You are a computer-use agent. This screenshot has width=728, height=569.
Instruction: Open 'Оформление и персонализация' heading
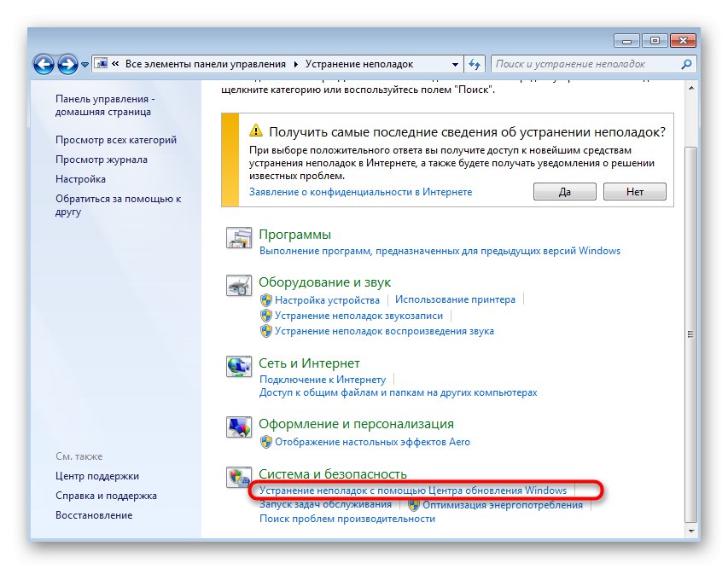coord(356,424)
